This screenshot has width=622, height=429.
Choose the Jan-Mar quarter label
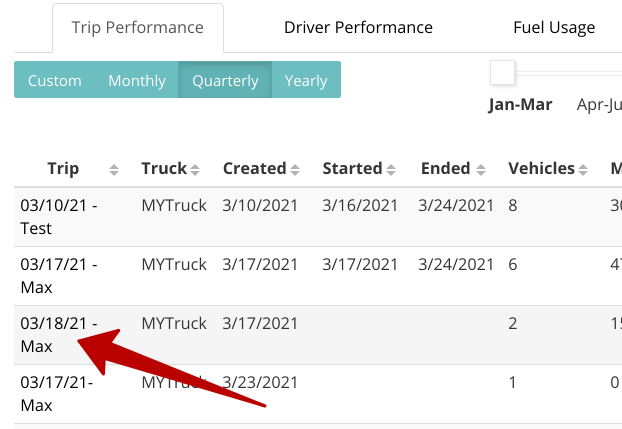tap(520, 105)
